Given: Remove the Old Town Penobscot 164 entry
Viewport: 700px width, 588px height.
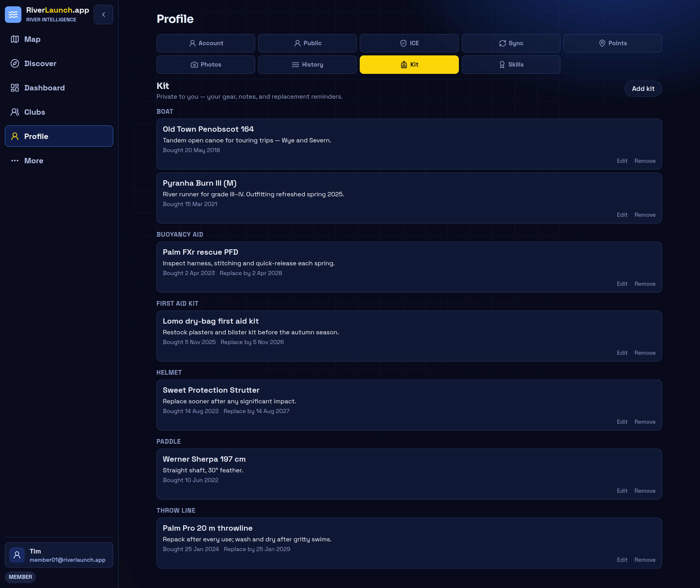Looking at the screenshot, I should pyautogui.click(x=645, y=161).
